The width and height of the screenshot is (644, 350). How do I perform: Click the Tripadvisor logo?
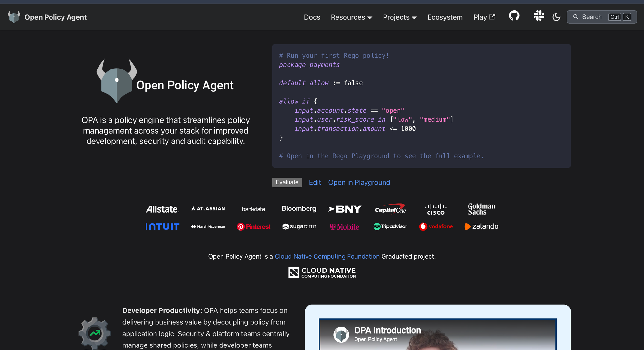coord(390,226)
